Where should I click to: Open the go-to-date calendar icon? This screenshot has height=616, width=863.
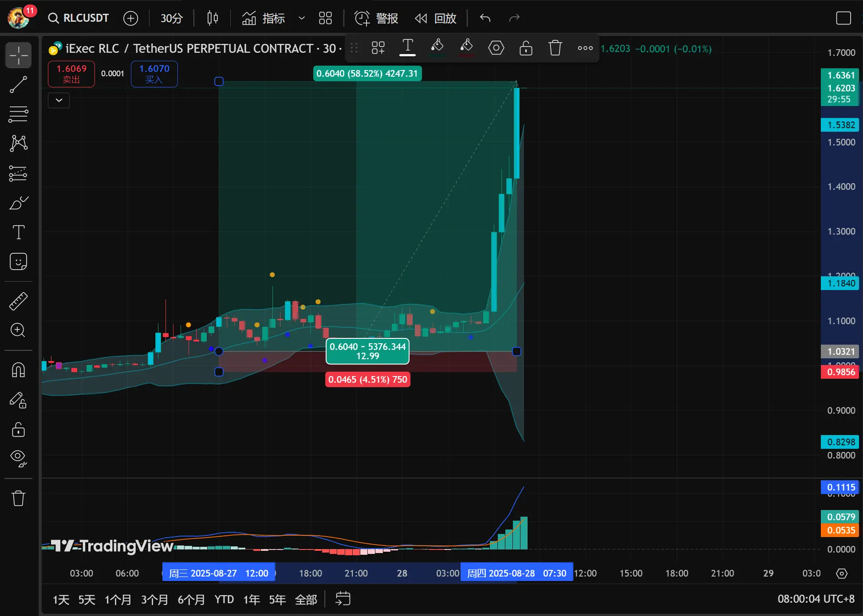tap(343, 599)
